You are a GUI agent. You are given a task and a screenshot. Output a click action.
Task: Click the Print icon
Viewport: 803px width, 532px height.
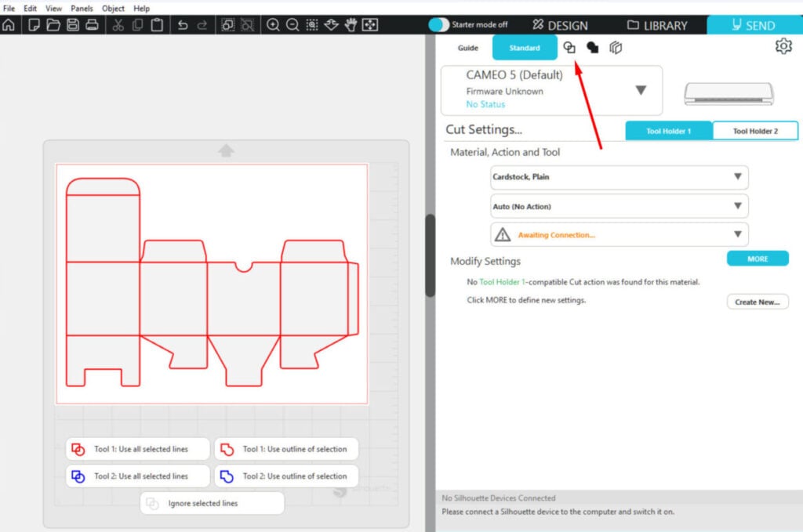(x=92, y=24)
